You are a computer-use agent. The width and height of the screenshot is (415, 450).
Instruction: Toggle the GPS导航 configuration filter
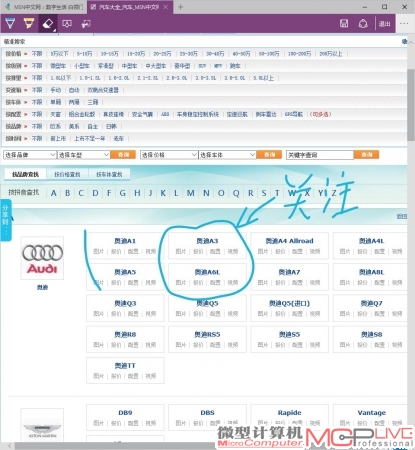(x=294, y=114)
